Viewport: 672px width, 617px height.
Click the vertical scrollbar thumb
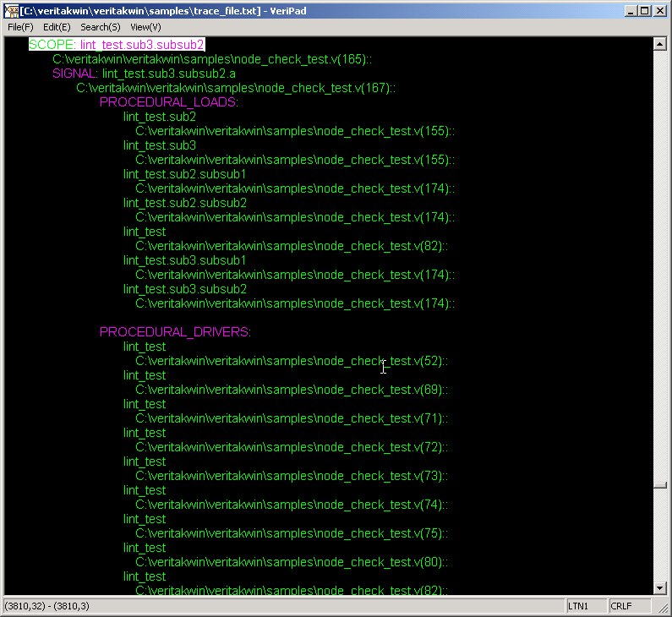point(660,485)
